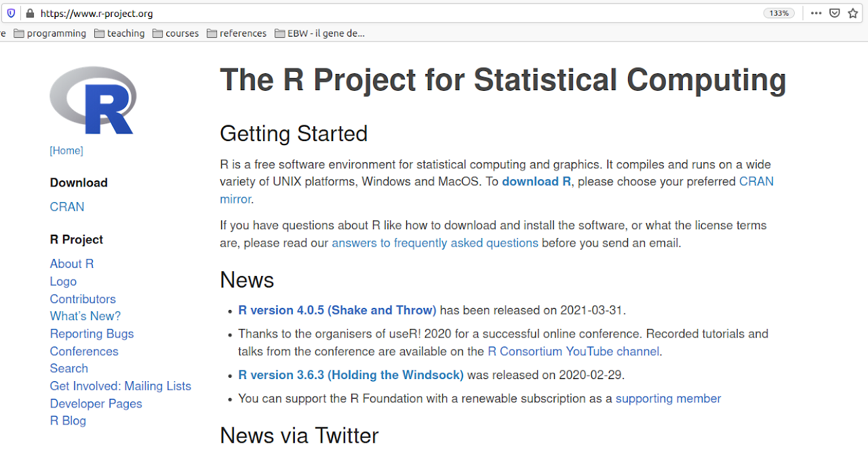The image size is (868, 453).
Task: Open the "What's New?" sidebar entry
Action: pos(85,315)
